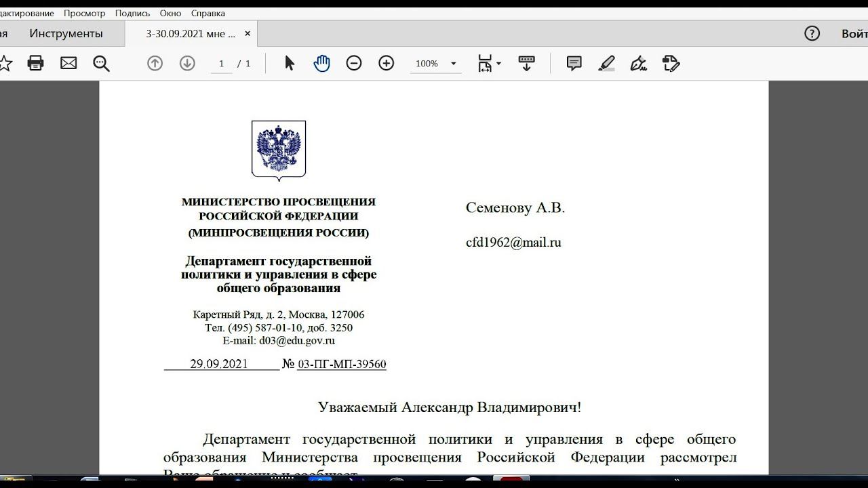This screenshot has height=488, width=868.
Task: Open the Sign document pen tool
Action: click(x=638, y=63)
